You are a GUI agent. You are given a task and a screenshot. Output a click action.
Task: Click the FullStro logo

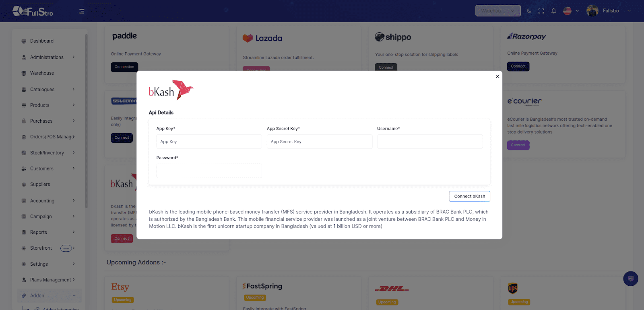click(33, 11)
